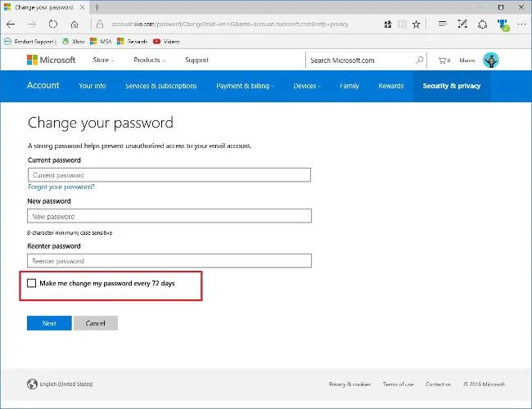Click the Microsoft logo

(52, 60)
